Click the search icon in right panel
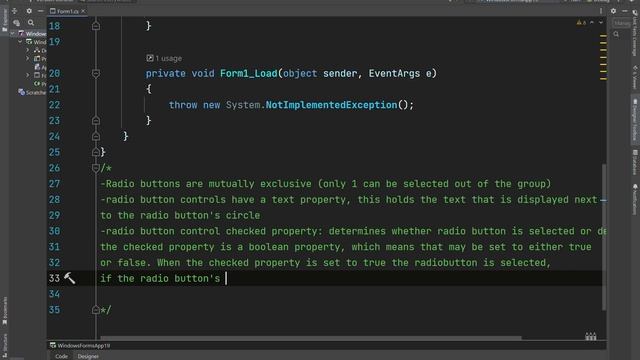This screenshot has width=640, height=360. coord(616,35)
